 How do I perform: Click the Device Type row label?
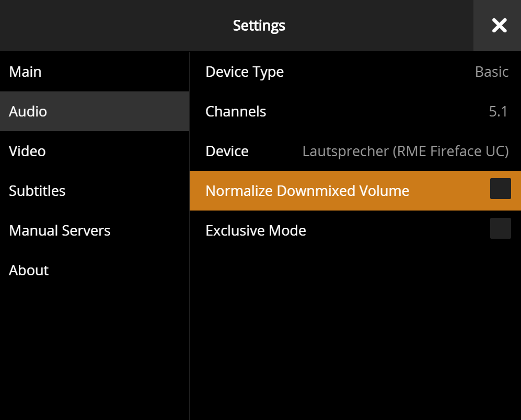point(245,72)
